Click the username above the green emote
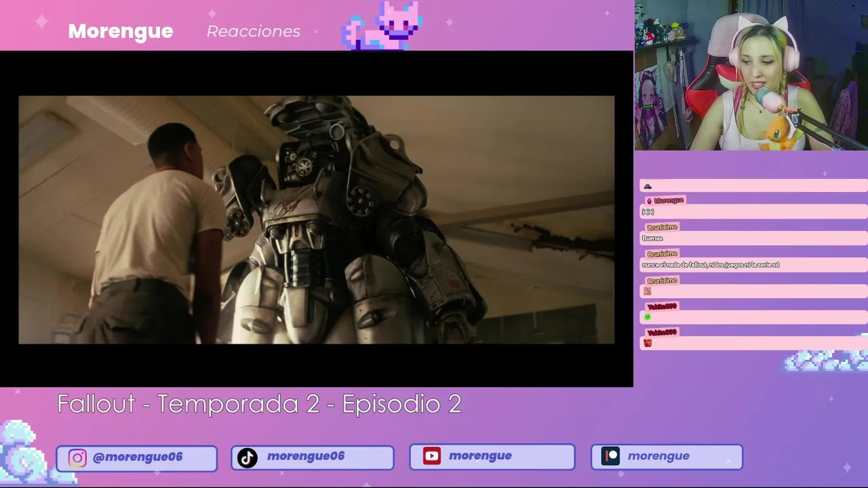 662,306
